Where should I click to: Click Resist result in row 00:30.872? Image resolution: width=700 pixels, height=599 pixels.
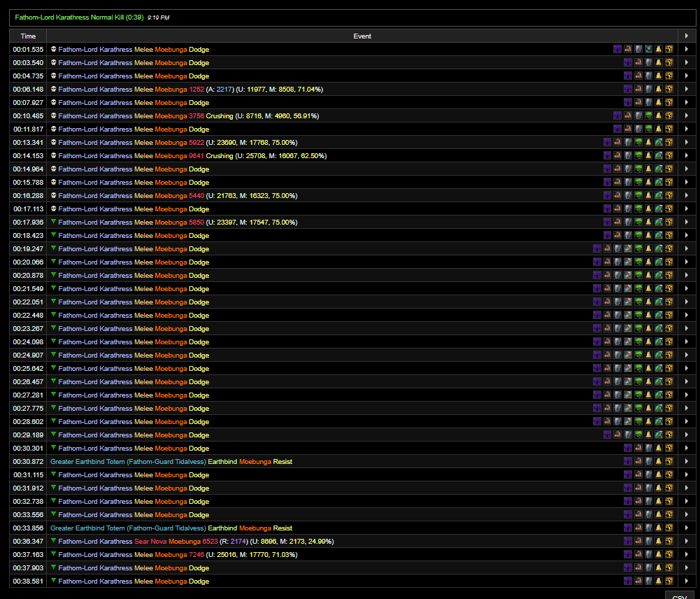coord(283,461)
